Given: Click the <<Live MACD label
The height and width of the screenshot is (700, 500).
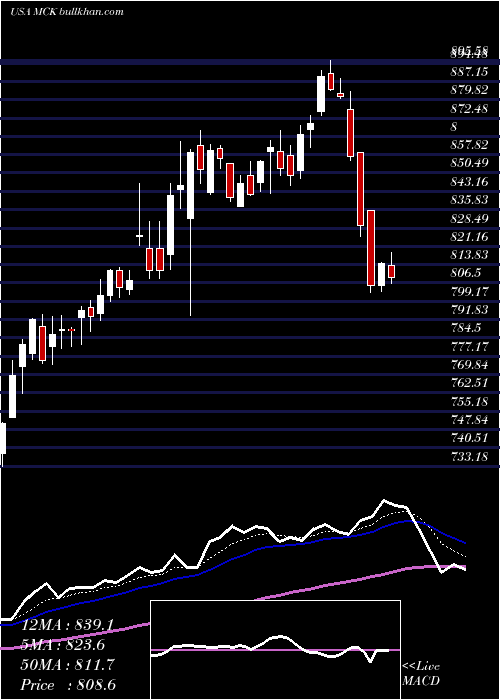Looking at the screenshot, I should 421,673.
